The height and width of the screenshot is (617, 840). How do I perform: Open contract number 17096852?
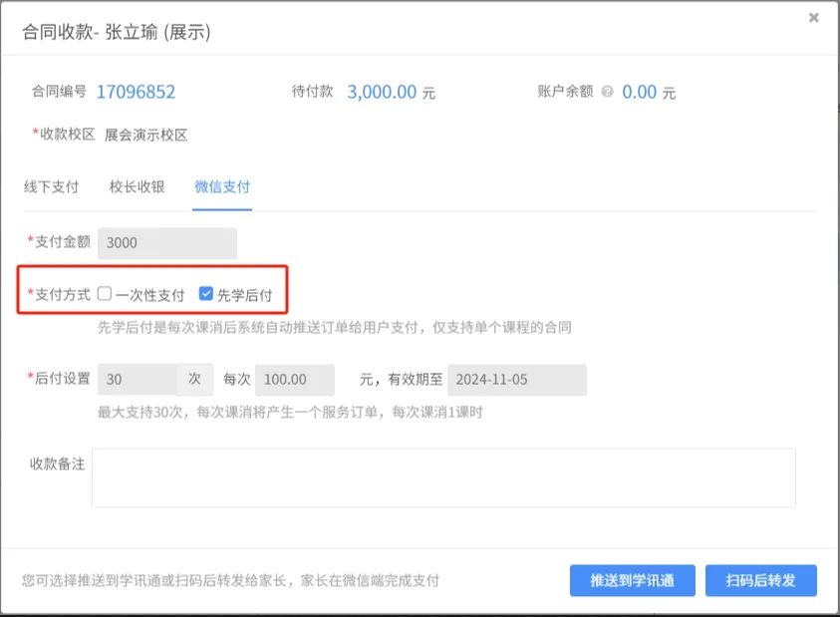tap(136, 92)
